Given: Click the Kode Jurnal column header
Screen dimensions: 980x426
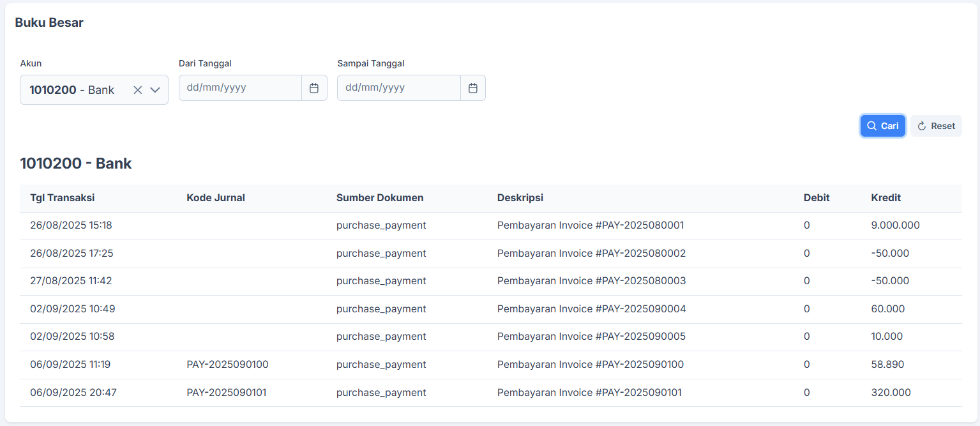Looking at the screenshot, I should tap(216, 198).
